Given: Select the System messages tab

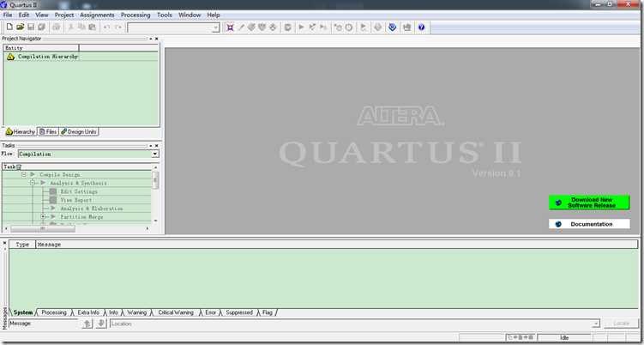Looking at the screenshot, I should (23, 312).
